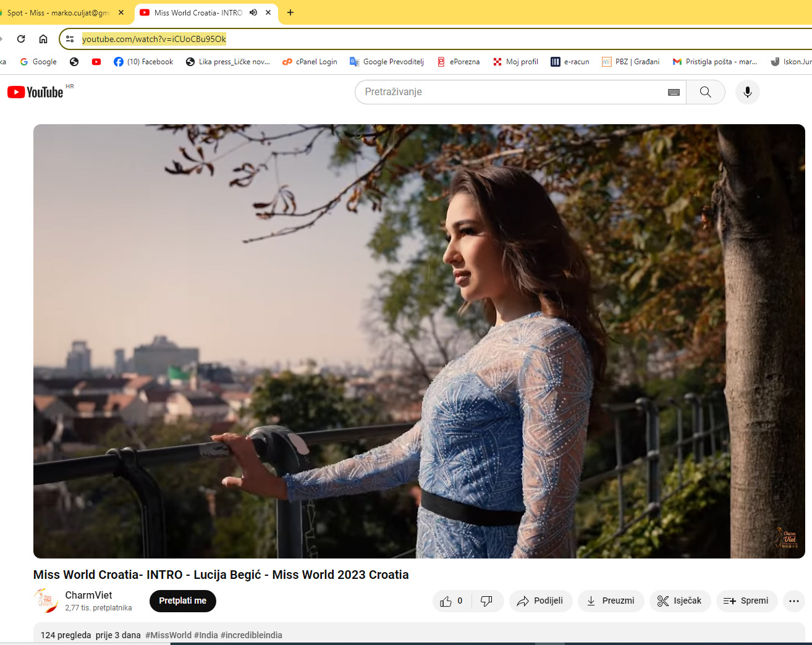This screenshot has width=812, height=645.
Task: Reload the page
Action: click(x=21, y=39)
